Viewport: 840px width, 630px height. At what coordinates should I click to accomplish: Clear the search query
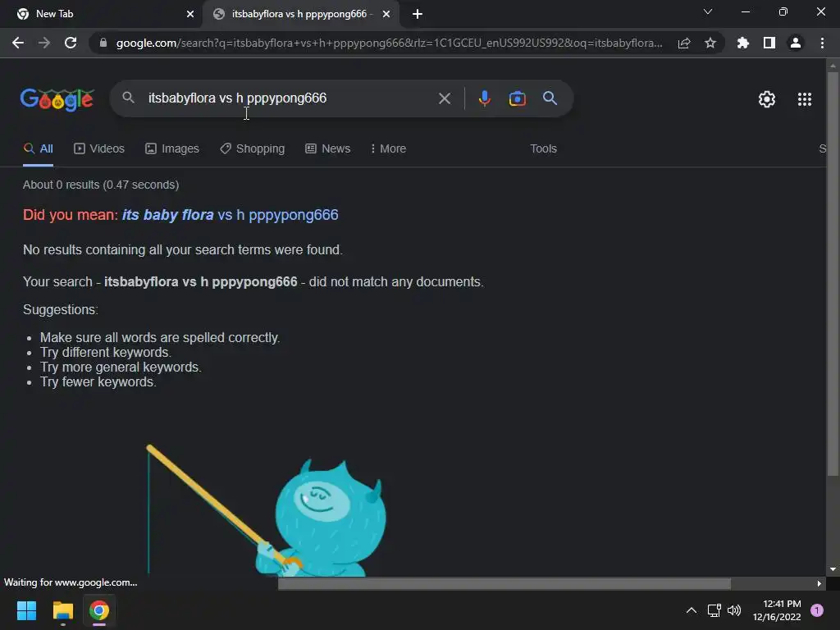click(444, 98)
